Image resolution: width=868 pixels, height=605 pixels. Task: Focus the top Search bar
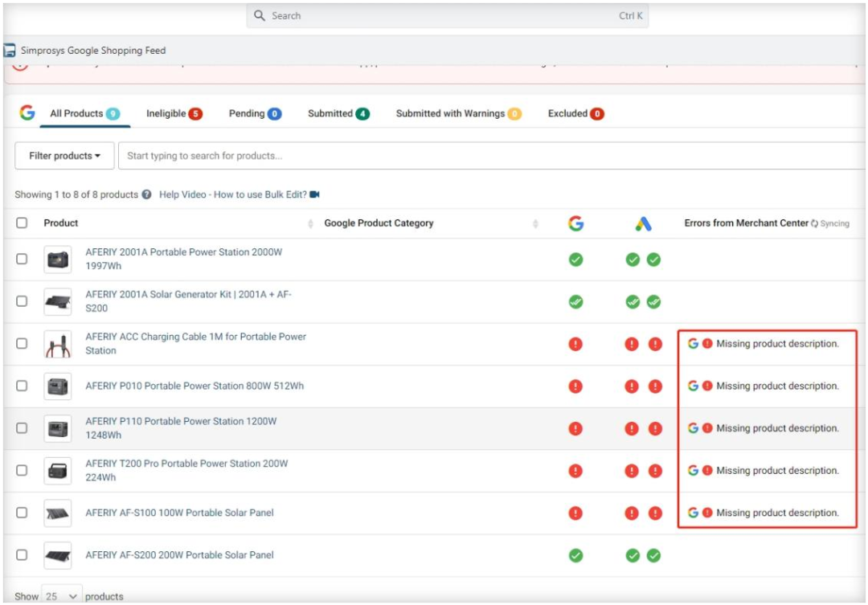click(x=448, y=15)
